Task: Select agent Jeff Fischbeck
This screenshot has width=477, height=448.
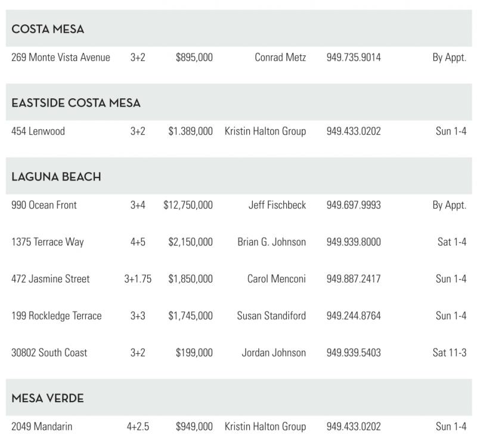Action: 277,205
